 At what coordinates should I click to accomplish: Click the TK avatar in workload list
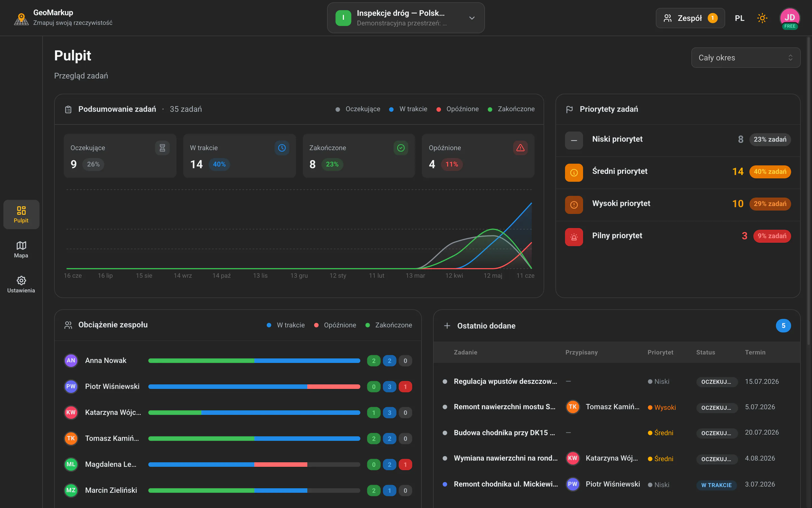(x=71, y=439)
